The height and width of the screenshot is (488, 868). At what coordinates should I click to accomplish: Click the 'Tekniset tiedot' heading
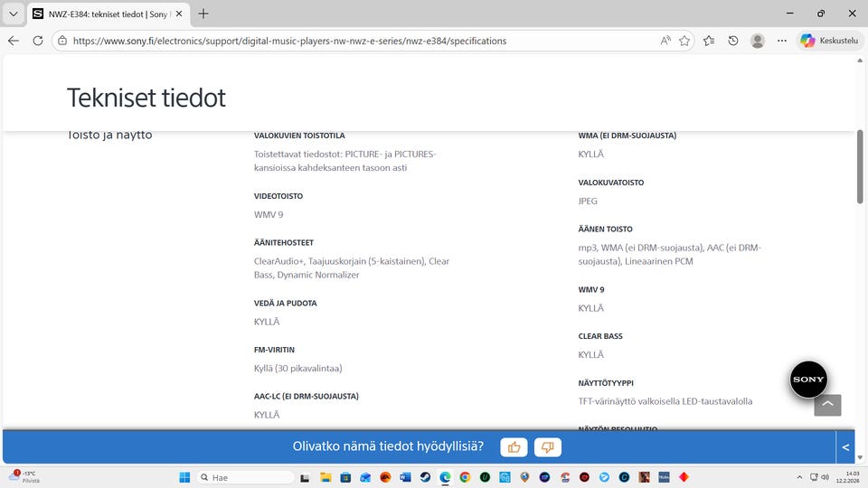point(146,98)
